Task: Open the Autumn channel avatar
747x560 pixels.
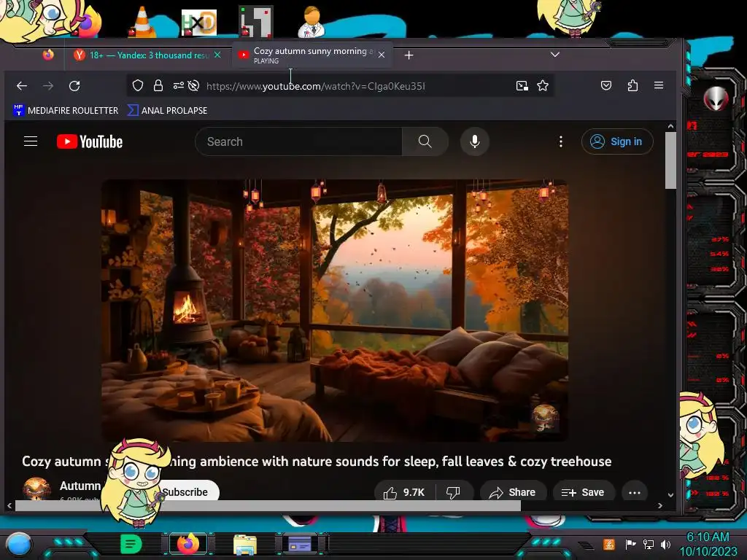Action: pyautogui.click(x=36, y=489)
